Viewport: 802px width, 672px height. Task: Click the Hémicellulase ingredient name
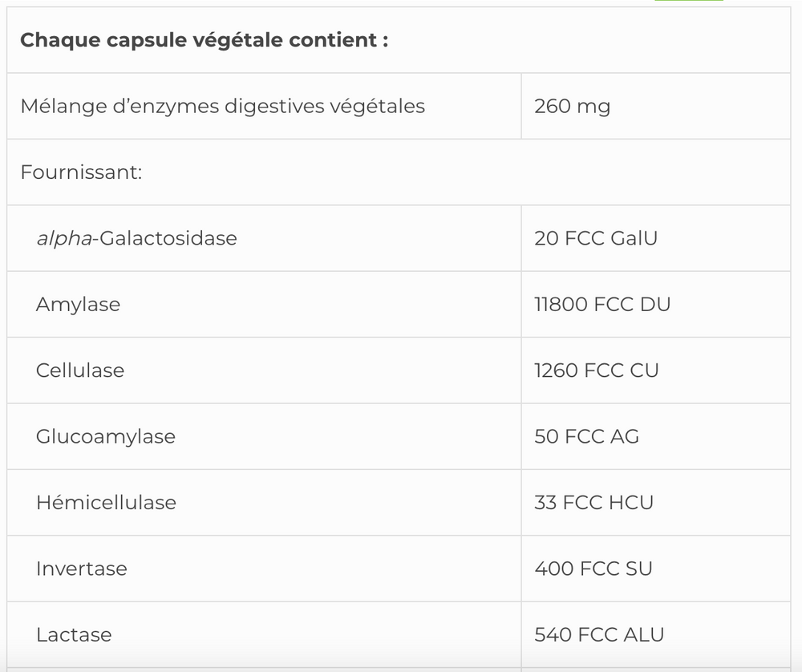pyautogui.click(x=106, y=503)
